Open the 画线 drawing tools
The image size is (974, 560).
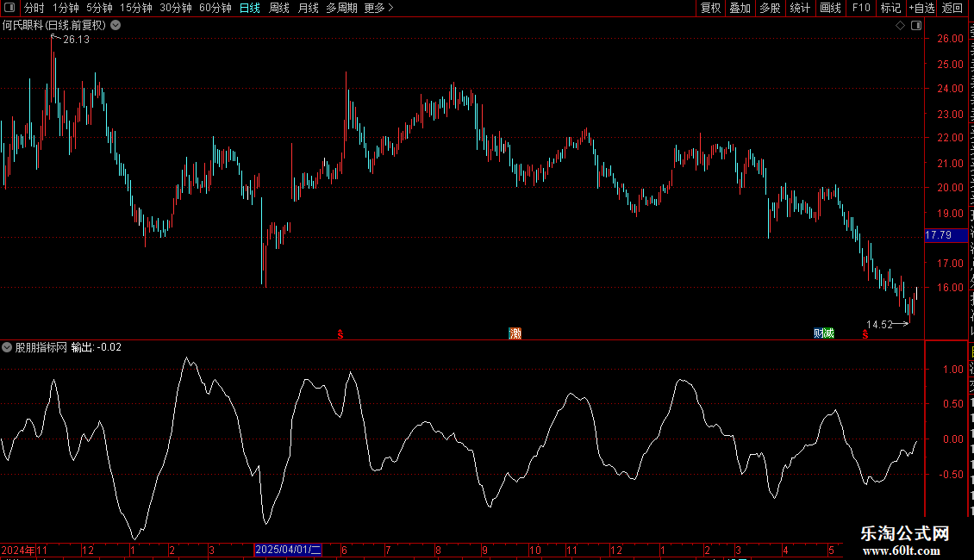830,8
